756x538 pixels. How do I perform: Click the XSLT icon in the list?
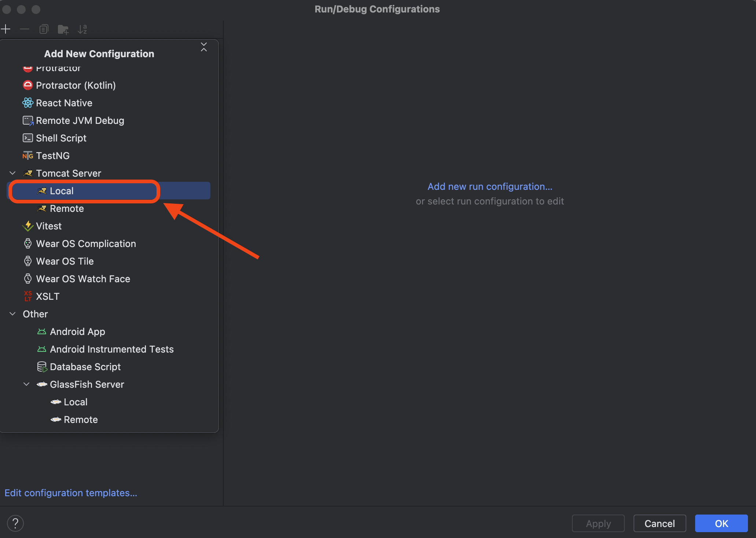28,296
